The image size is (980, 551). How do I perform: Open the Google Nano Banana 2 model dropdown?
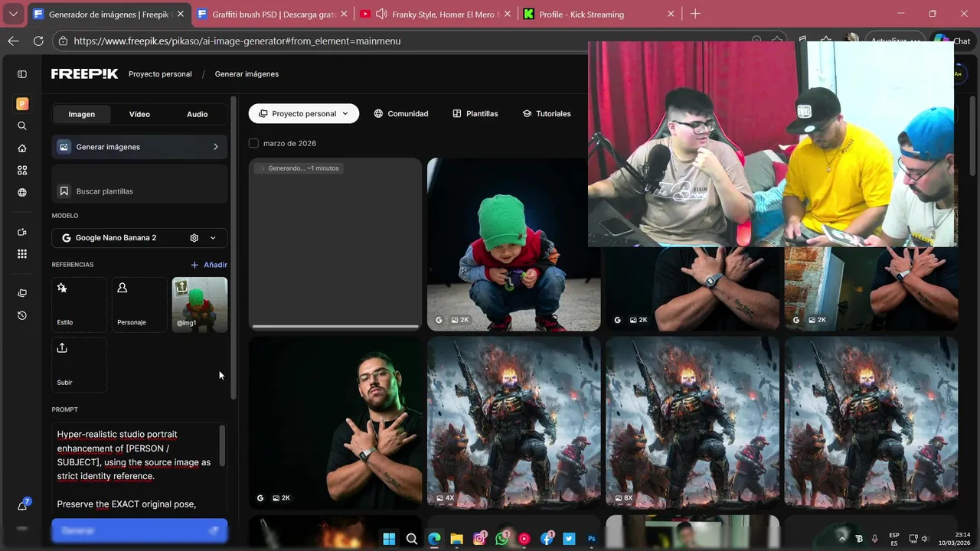click(139, 238)
